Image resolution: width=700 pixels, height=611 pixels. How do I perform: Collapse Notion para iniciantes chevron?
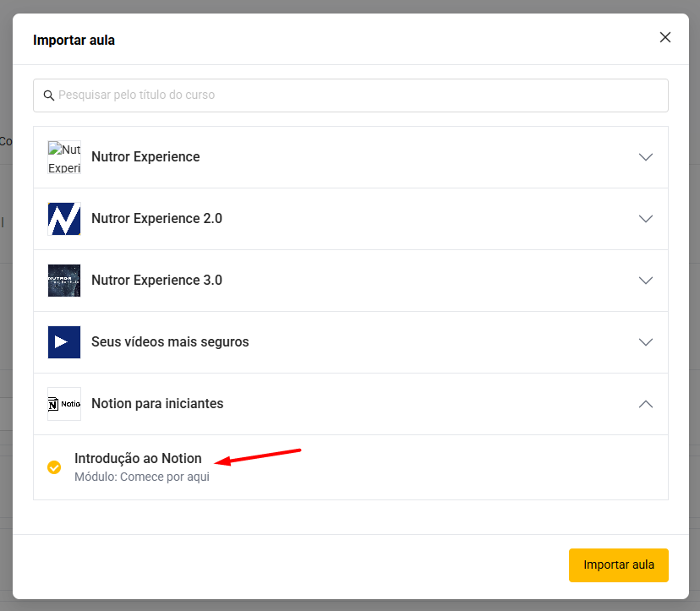646,404
